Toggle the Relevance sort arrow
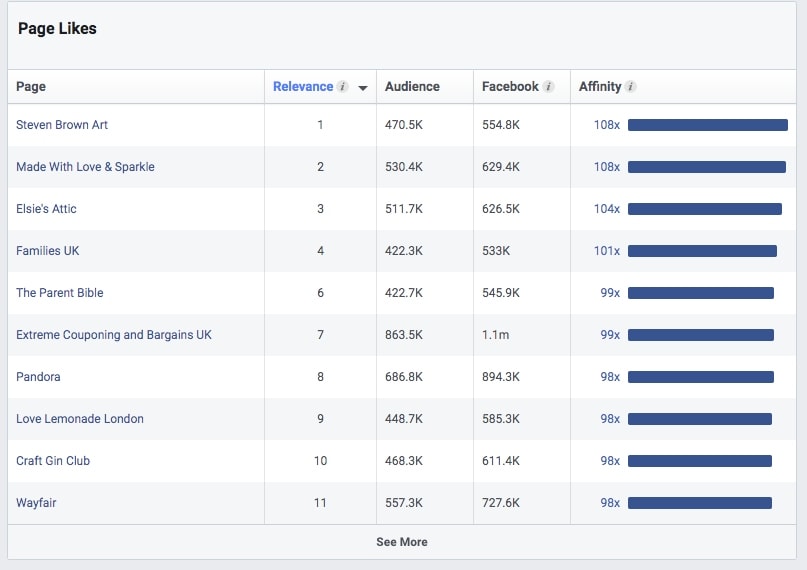This screenshot has height=570, width=807. (x=362, y=88)
